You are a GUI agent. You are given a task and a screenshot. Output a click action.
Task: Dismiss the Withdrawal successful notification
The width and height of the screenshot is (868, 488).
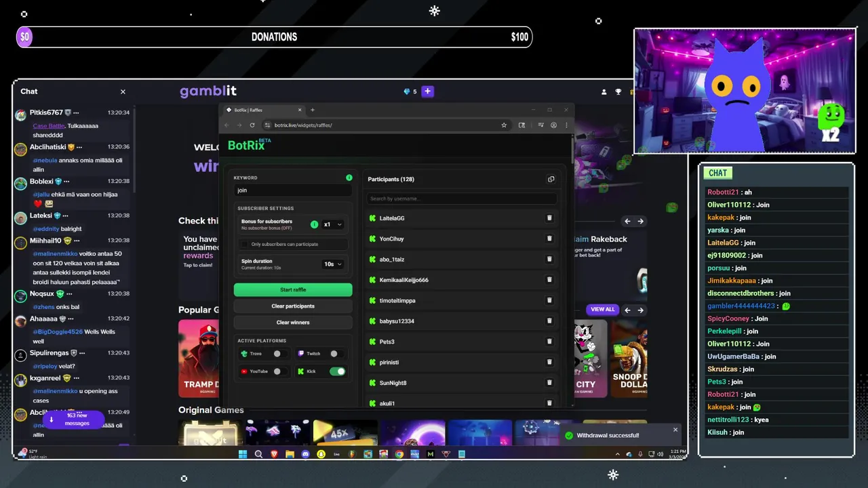675,430
